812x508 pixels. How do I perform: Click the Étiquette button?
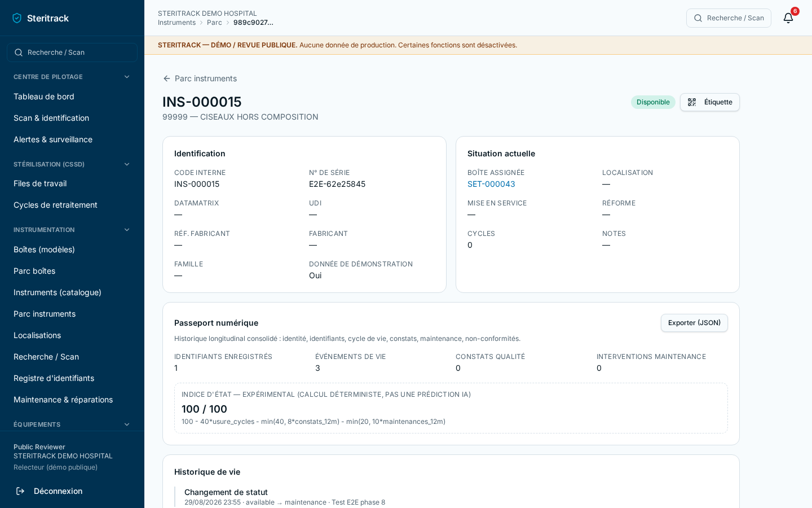(x=709, y=102)
